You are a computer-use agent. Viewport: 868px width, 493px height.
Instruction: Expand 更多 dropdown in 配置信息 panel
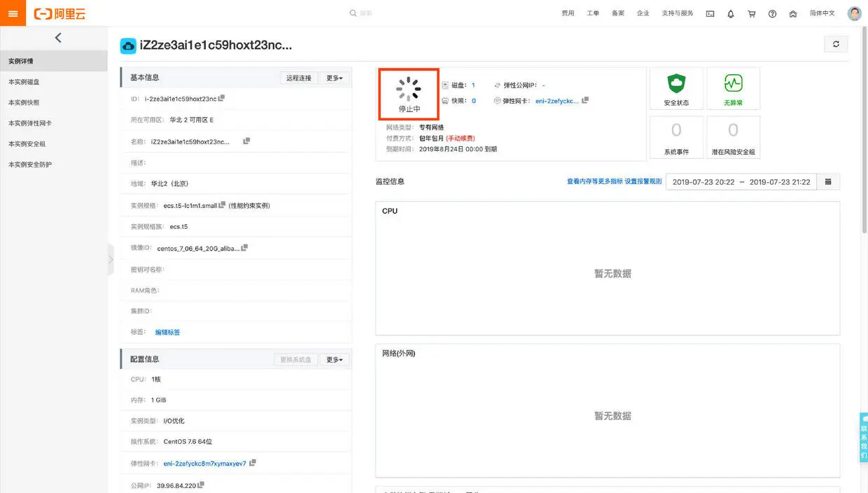[335, 359]
